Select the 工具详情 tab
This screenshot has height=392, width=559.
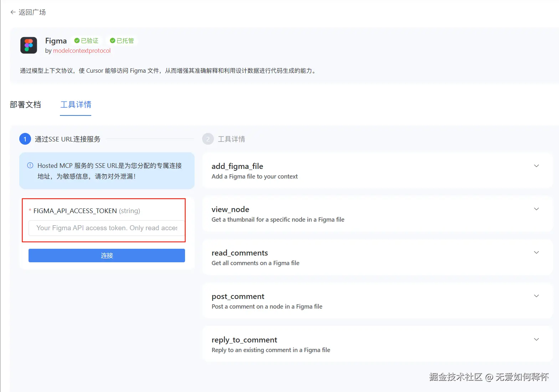pos(76,104)
